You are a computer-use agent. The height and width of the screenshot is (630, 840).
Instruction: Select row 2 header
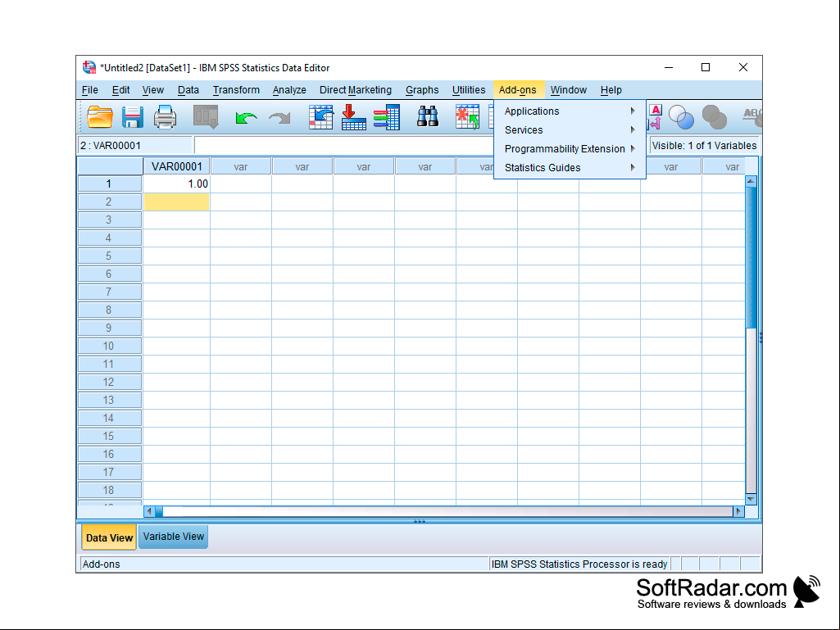tap(110, 202)
